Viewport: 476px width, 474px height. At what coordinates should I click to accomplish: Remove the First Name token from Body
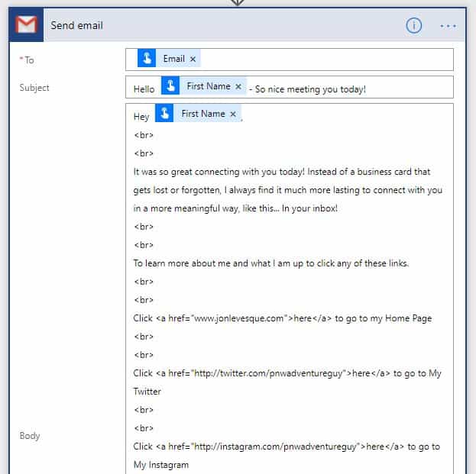[233, 114]
